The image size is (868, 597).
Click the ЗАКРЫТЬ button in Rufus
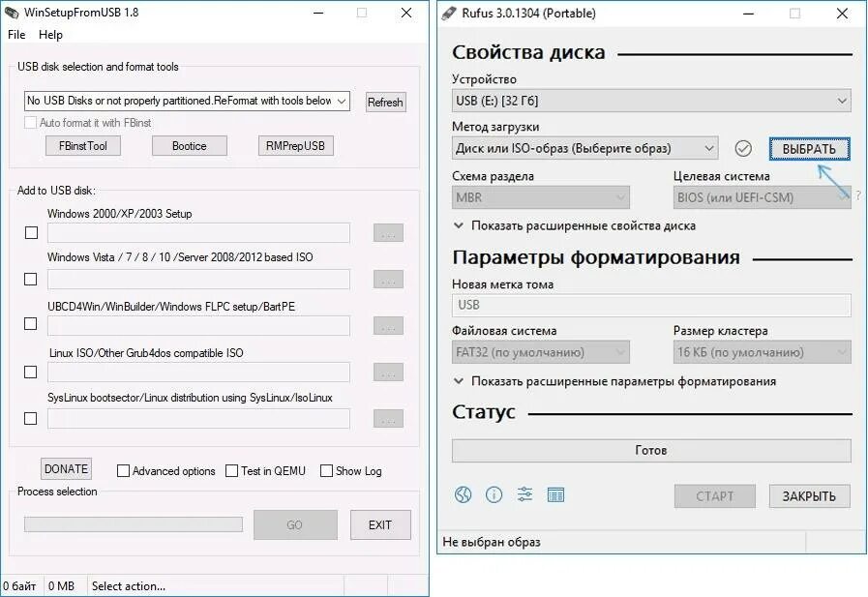809,496
